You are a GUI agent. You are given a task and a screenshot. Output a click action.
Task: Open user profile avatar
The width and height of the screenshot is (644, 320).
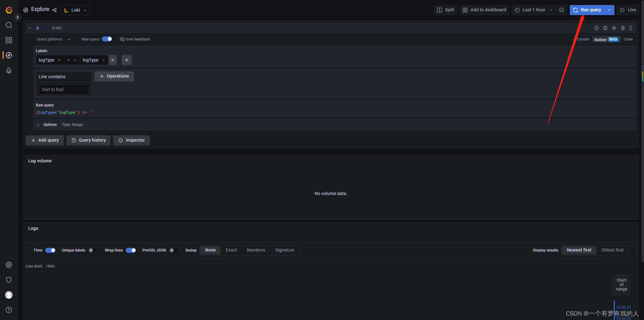click(x=9, y=295)
